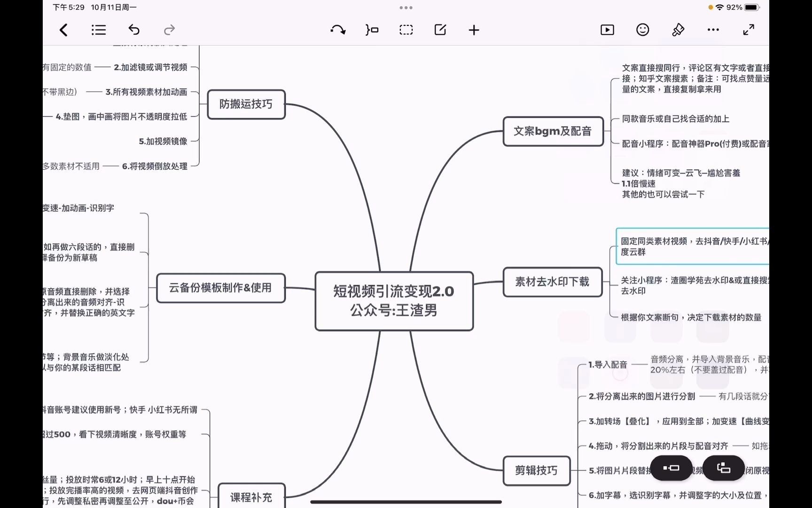The height and width of the screenshot is (508, 812).
Task: Select subtopic 5.加视频镜像
Action: [x=163, y=141]
